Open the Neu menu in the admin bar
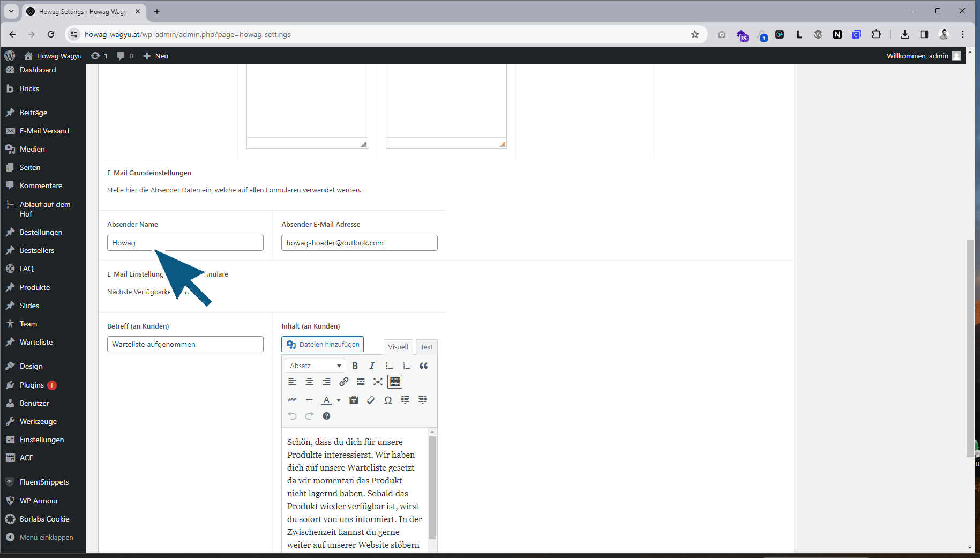980x558 pixels. 156,56
